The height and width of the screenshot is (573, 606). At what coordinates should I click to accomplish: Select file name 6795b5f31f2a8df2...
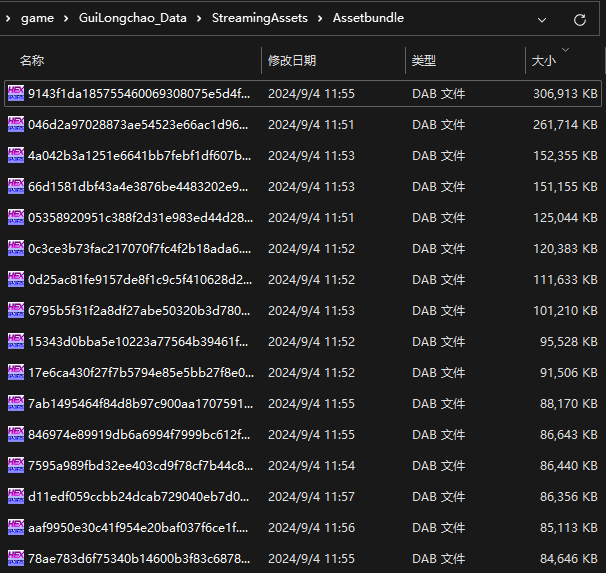[x=139, y=311]
